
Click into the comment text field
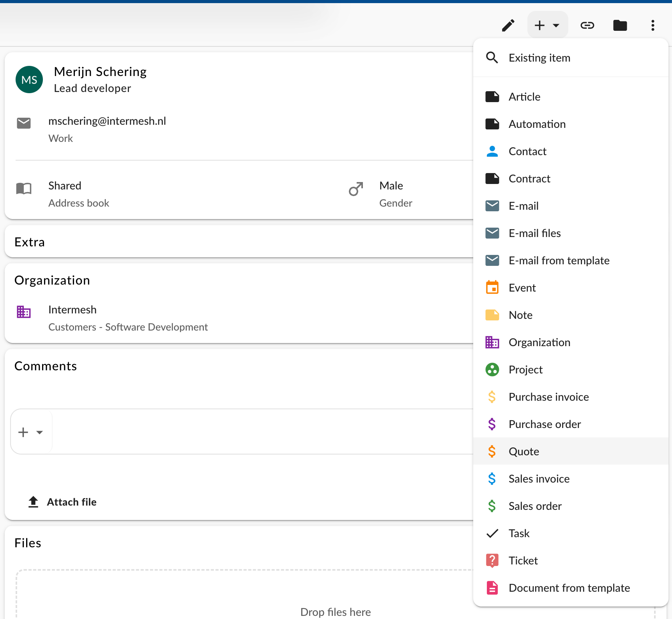[x=263, y=432]
